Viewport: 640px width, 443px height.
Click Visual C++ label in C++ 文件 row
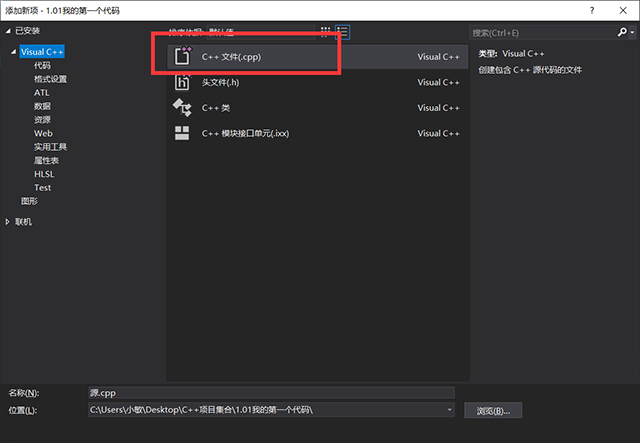pos(438,57)
